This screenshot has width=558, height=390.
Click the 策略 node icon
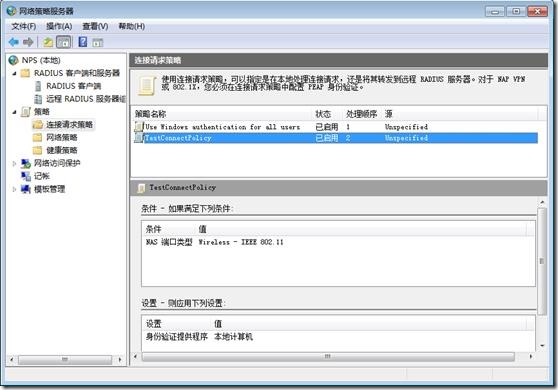click(26, 112)
